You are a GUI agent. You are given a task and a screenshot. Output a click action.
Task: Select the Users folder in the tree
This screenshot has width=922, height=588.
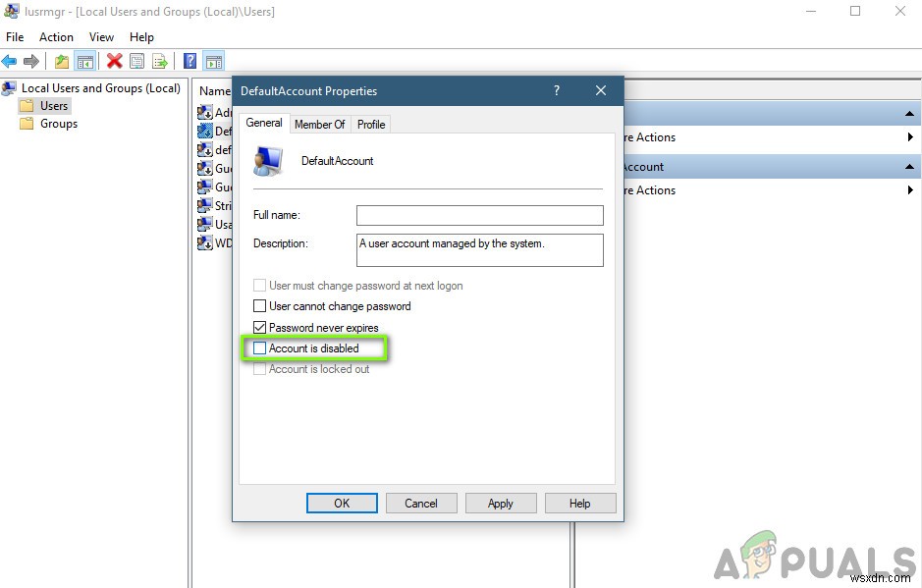[x=54, y=106]
